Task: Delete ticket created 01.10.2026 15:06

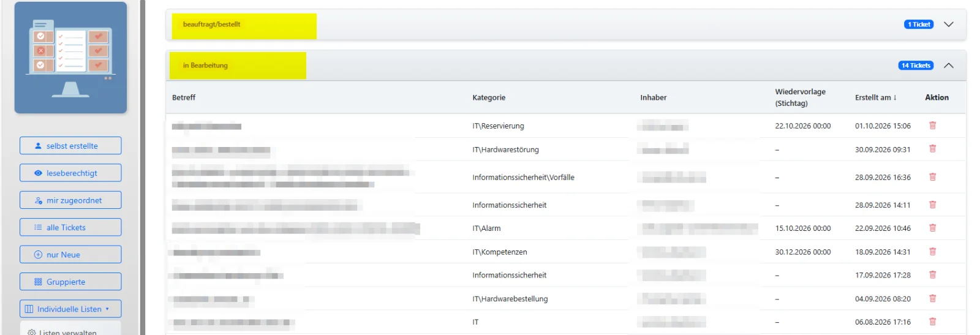Action: 932,126
